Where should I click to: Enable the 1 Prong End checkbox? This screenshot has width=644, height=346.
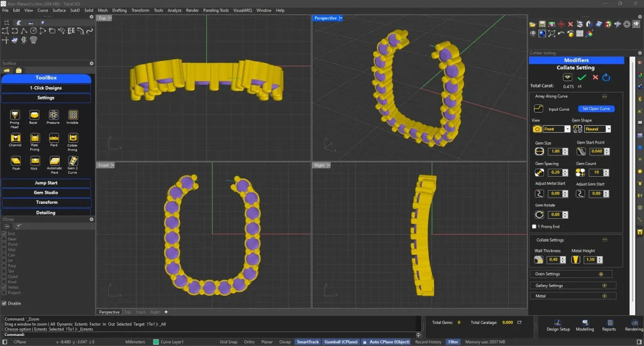[535, 226]
